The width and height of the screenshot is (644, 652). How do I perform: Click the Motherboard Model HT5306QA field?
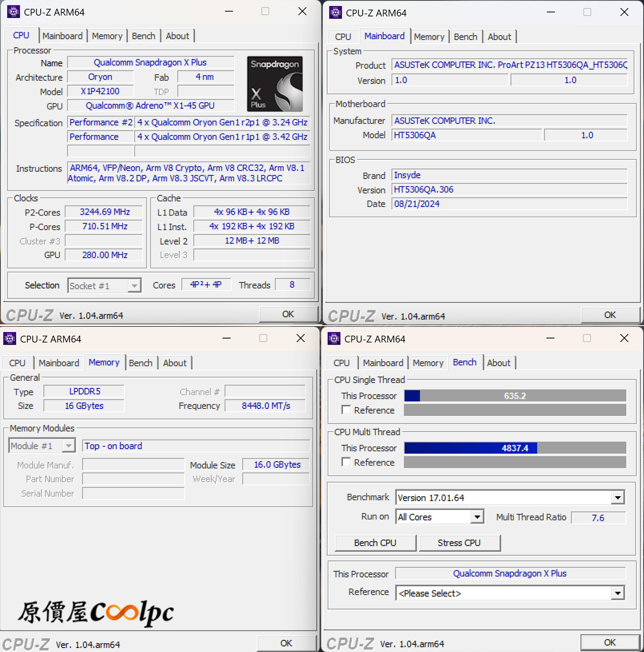[466, 135]
